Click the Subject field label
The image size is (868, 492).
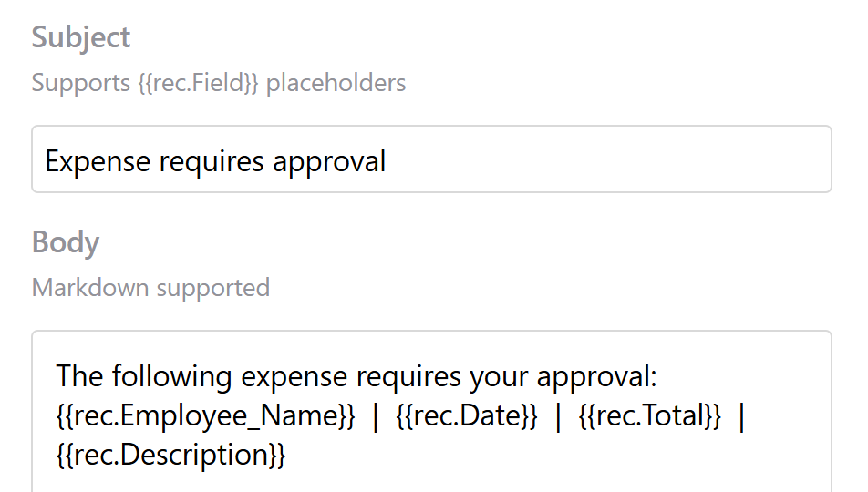81,37
